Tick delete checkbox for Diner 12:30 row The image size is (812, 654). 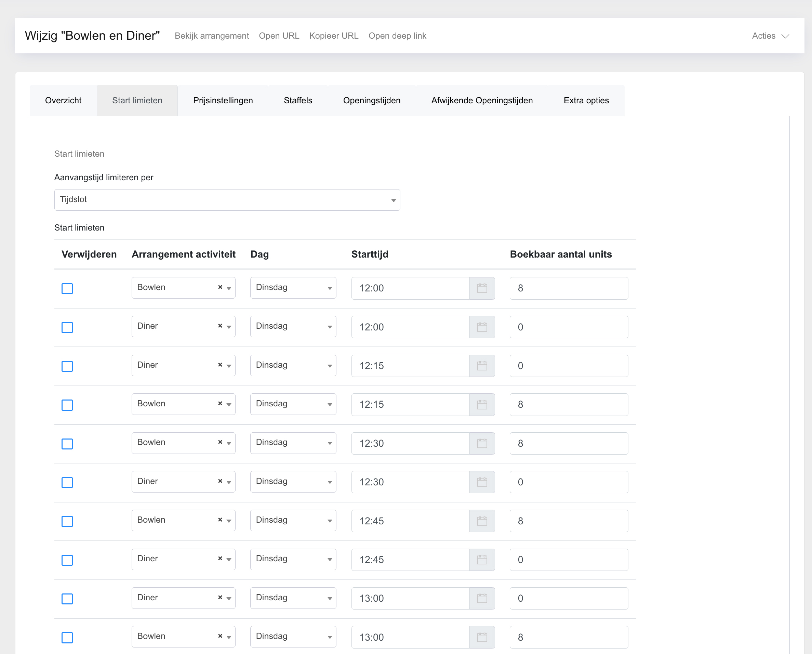point(67,483)
